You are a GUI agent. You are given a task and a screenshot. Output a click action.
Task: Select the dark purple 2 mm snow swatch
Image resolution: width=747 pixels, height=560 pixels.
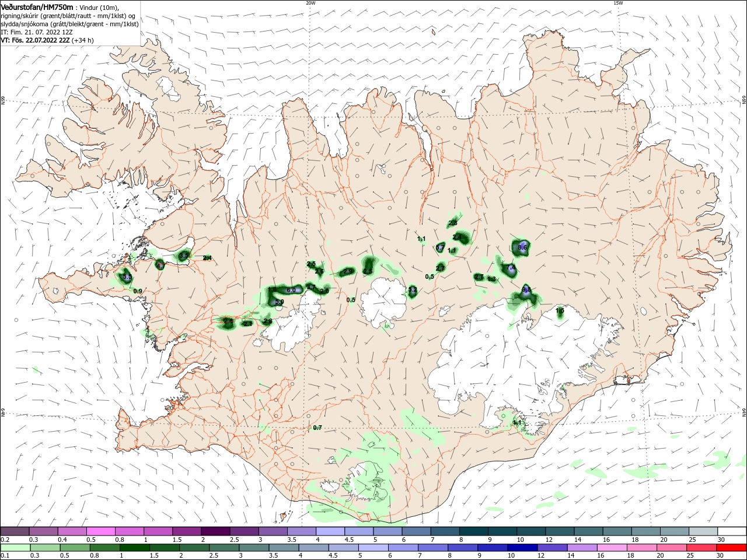coord(215,531)
